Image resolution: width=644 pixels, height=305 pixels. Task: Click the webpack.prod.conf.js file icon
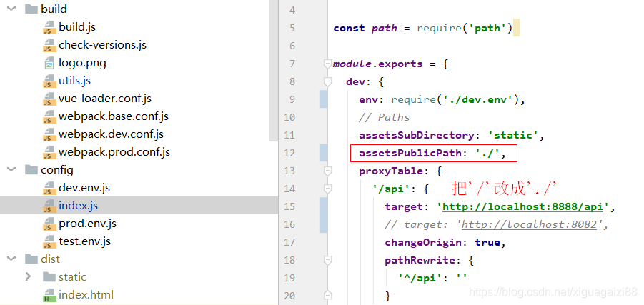pos(49,152)
